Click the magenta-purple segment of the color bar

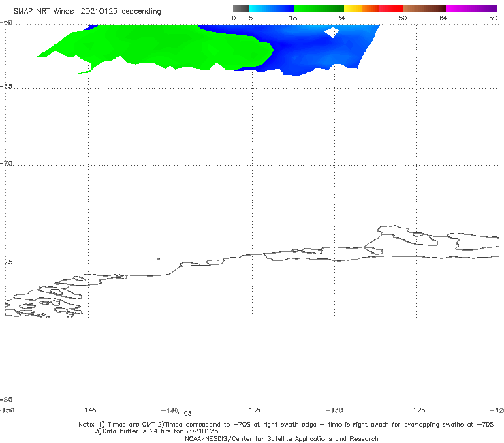click(x=471, y=8)
